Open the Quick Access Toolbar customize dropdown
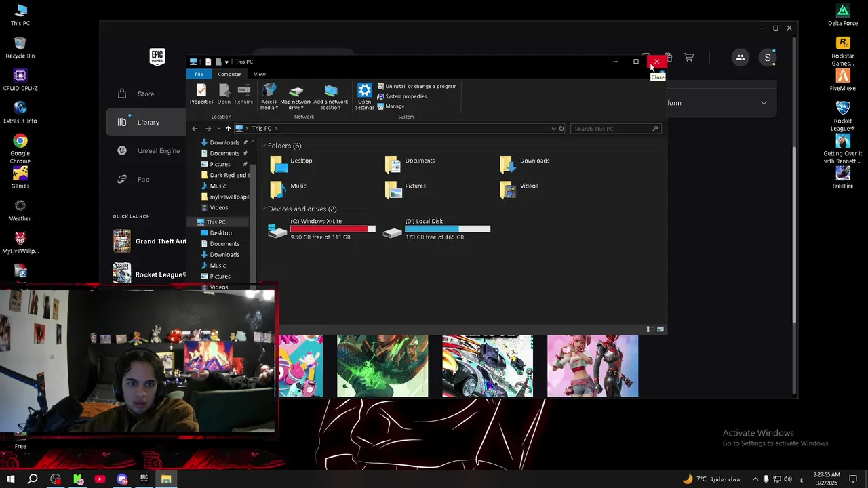The width and height of the screenshot is (868, 488). pyautogui.click(x=226, y=62)
